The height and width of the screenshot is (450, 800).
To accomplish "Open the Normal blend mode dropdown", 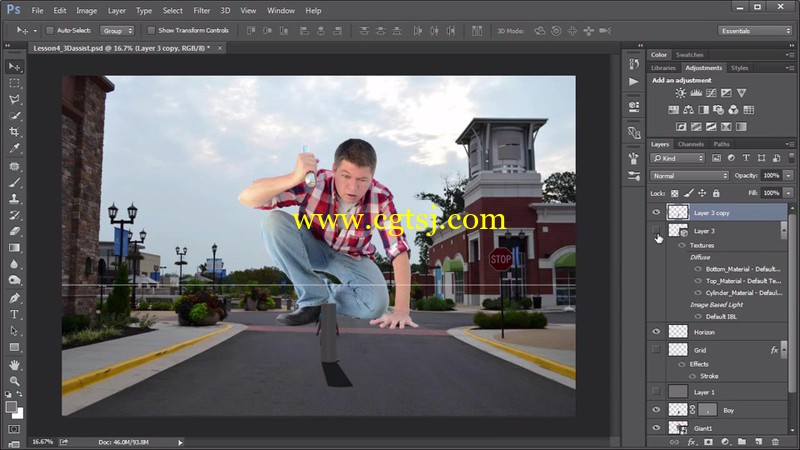I will pyautogui.click(x=689, y=176).
